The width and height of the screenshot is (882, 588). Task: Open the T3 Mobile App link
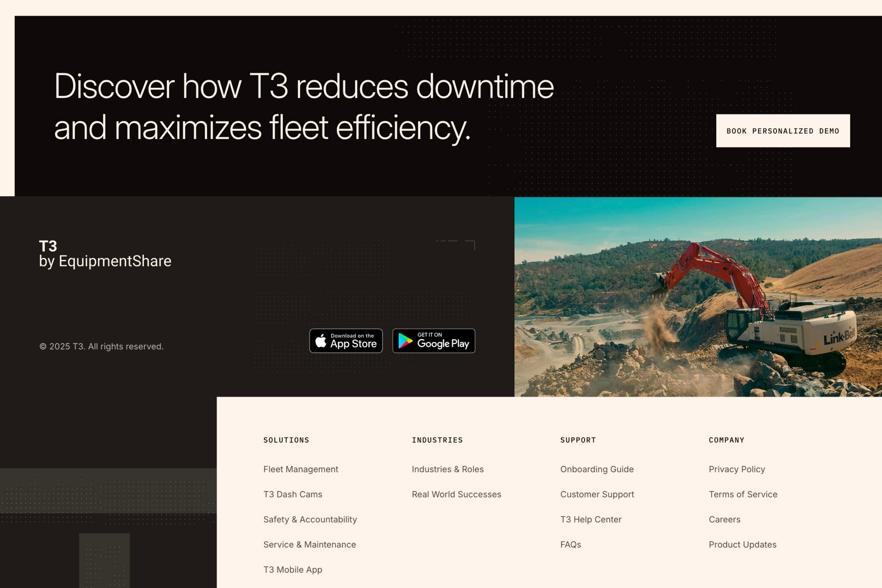(x=293, y=570)
